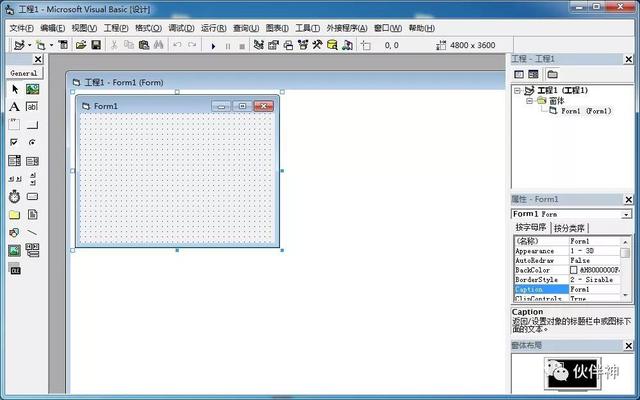This screenshot has height=400, width=640.
Task: Collapse the 窗体 folder node
Action: (x=529, y=100)
